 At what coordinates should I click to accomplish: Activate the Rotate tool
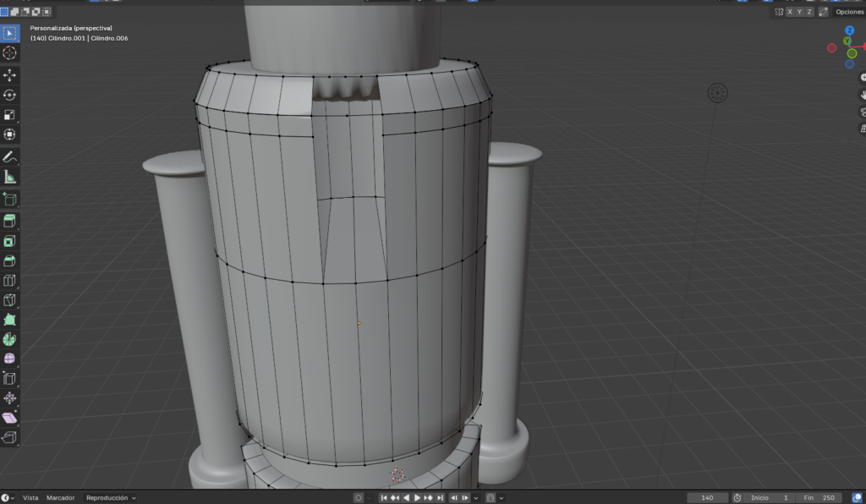click(x=10, y=95)
